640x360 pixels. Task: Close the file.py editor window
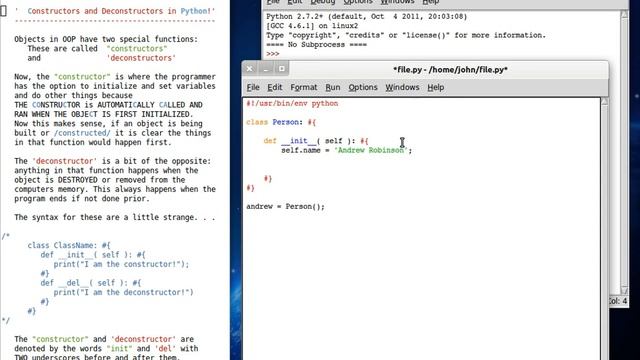[249, 69]
